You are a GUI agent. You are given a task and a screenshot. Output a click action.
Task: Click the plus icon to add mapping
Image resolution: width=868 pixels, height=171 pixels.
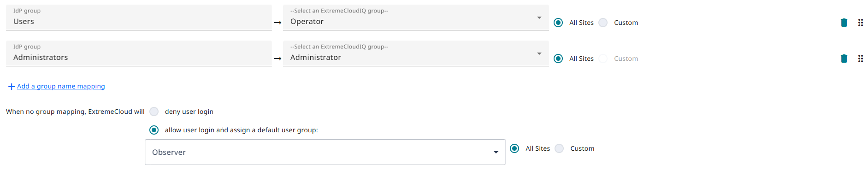[x=12, y=87]
